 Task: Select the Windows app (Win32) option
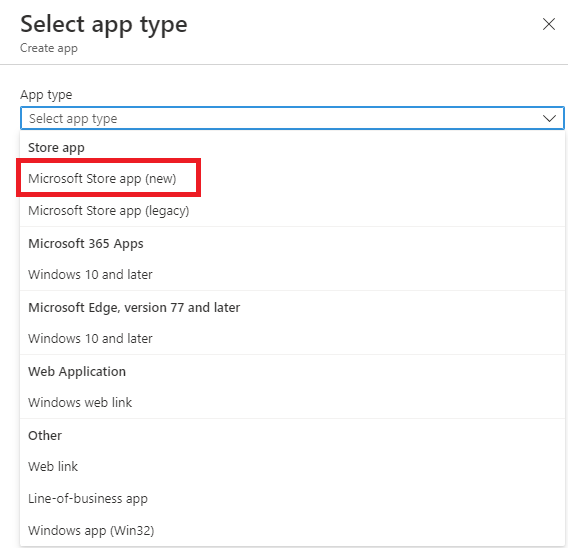click(x=292, y=530)
